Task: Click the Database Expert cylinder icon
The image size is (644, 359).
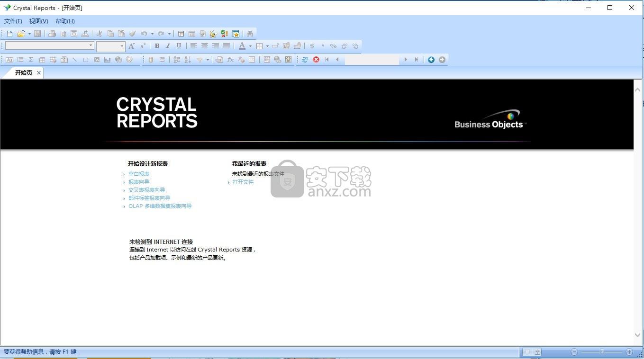Action: coord(151,60)
